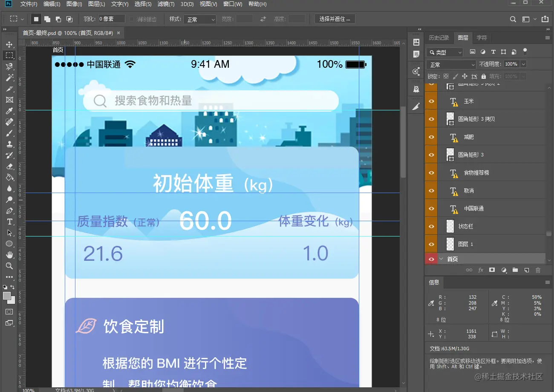
Task: Switch to the 历史记录 tab
Action: coord(439,38)
